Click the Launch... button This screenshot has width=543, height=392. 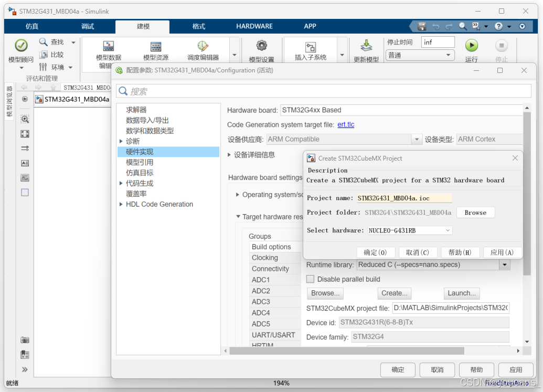462,293
